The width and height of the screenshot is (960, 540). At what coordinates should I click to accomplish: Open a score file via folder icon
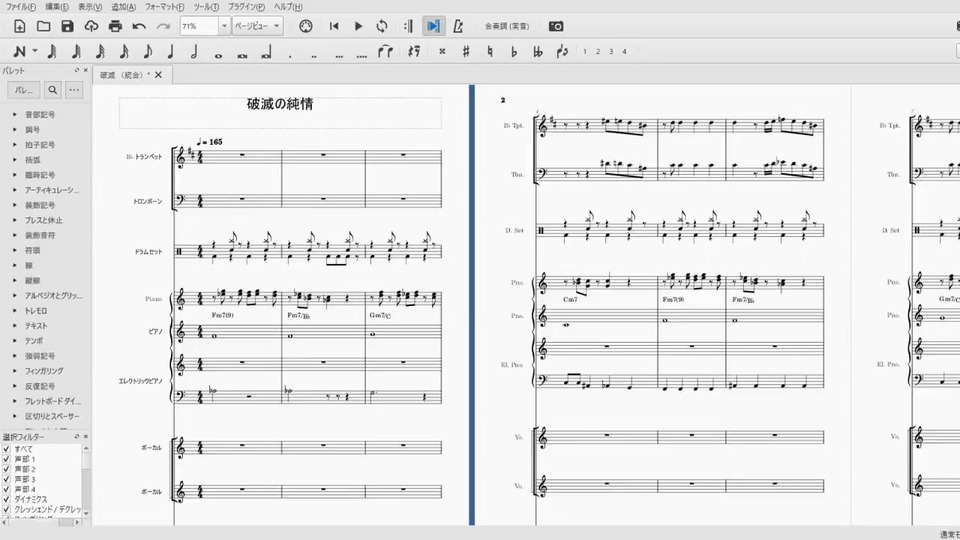click(43, 26)
